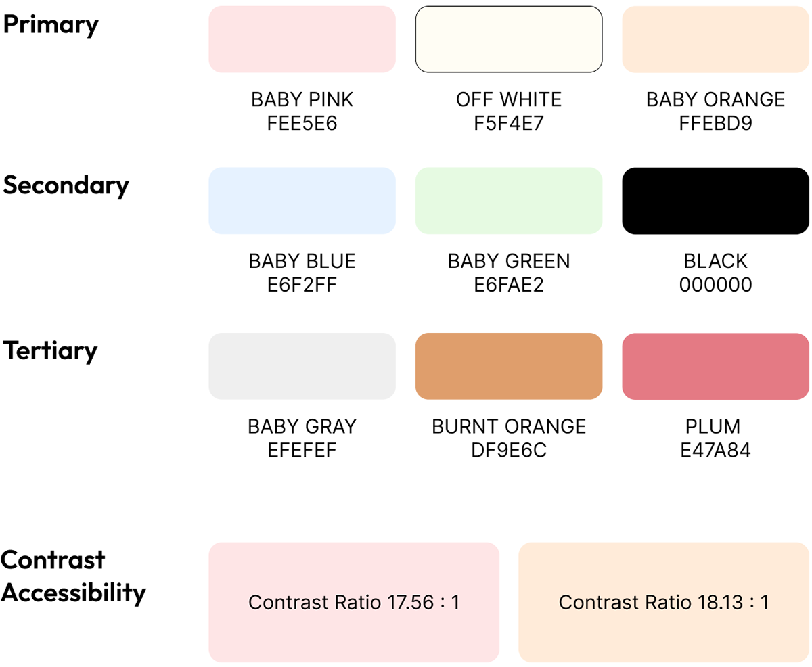
Task: Select the E6F2FF hex code label
Action: 302,285
